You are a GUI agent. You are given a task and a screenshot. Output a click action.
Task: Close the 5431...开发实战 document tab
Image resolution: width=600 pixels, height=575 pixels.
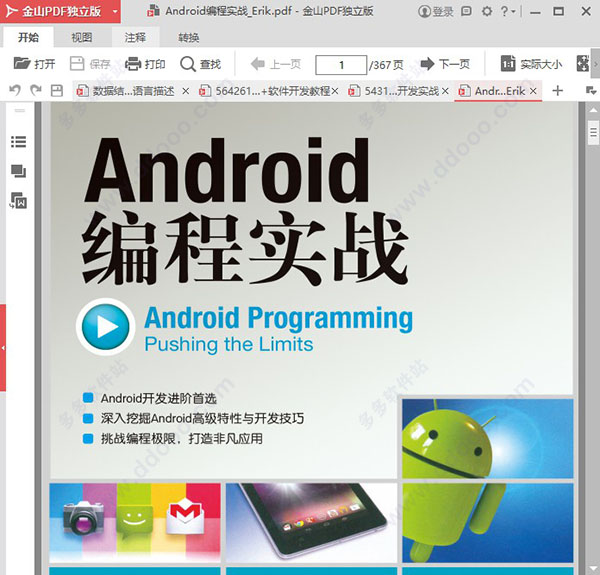pos(445,91)
